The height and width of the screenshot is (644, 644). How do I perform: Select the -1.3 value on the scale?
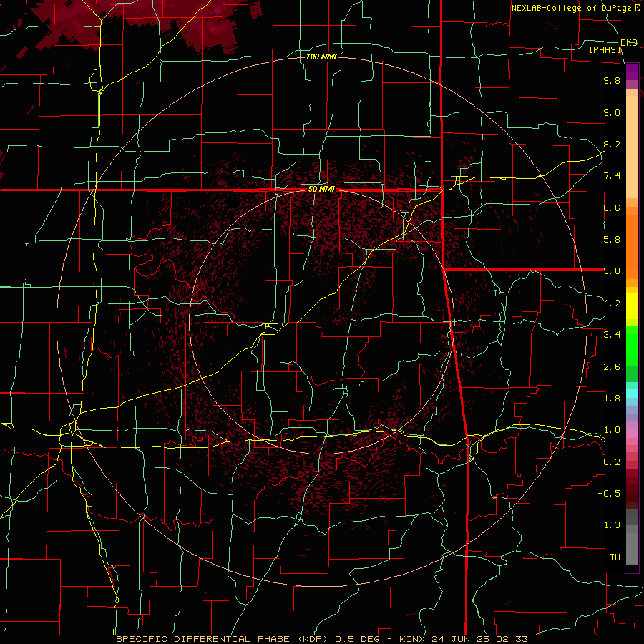pos(609,525)
